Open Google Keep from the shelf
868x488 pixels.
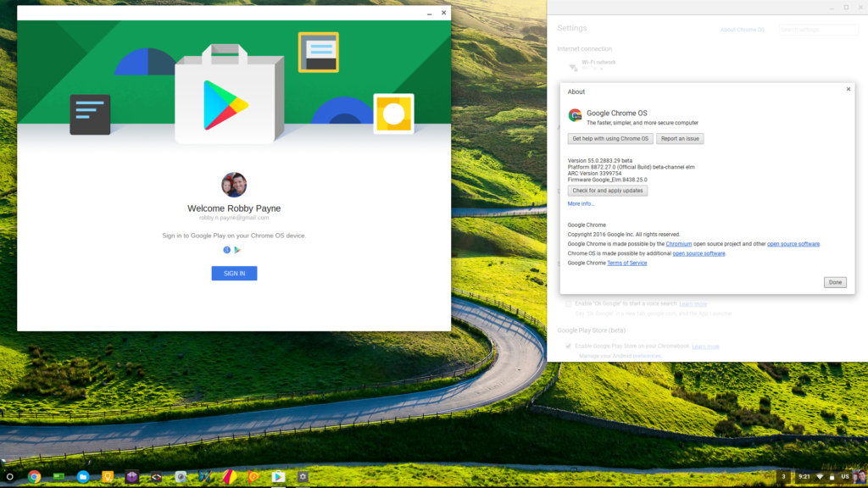click(x=108, y=476)
